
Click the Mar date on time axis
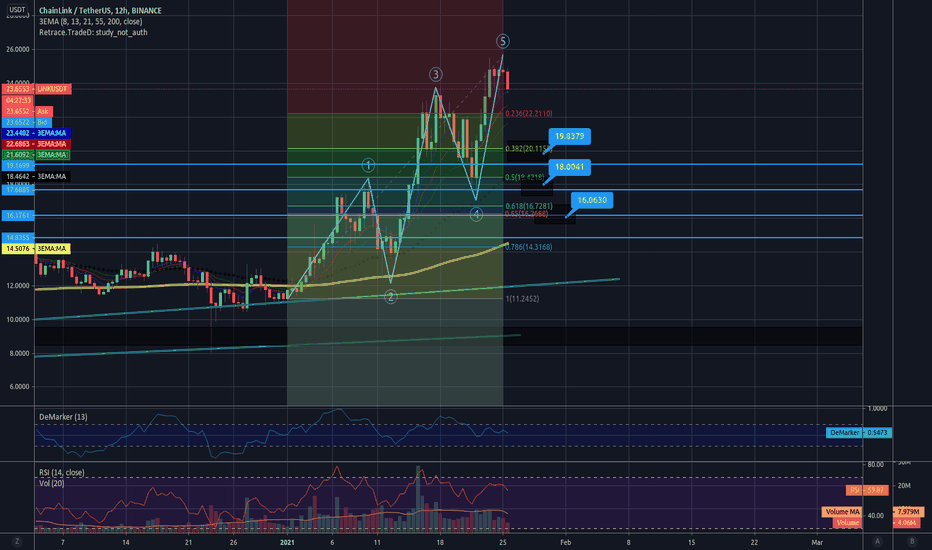click(817, 542)
